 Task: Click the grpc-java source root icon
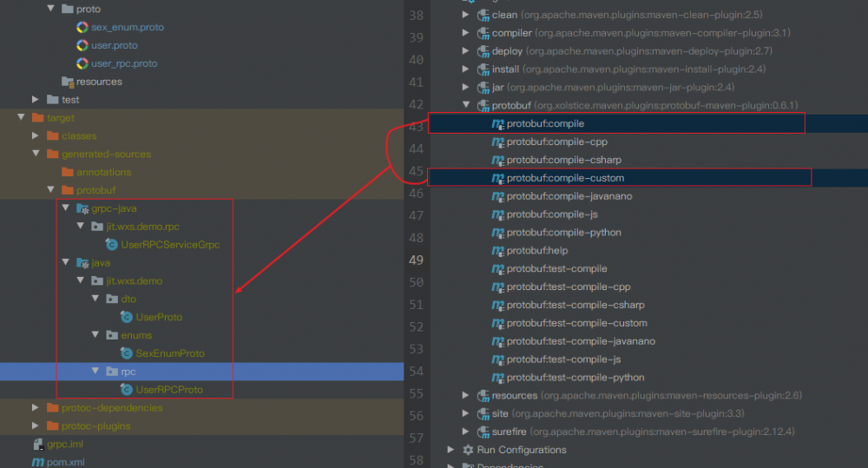(82, 208)
